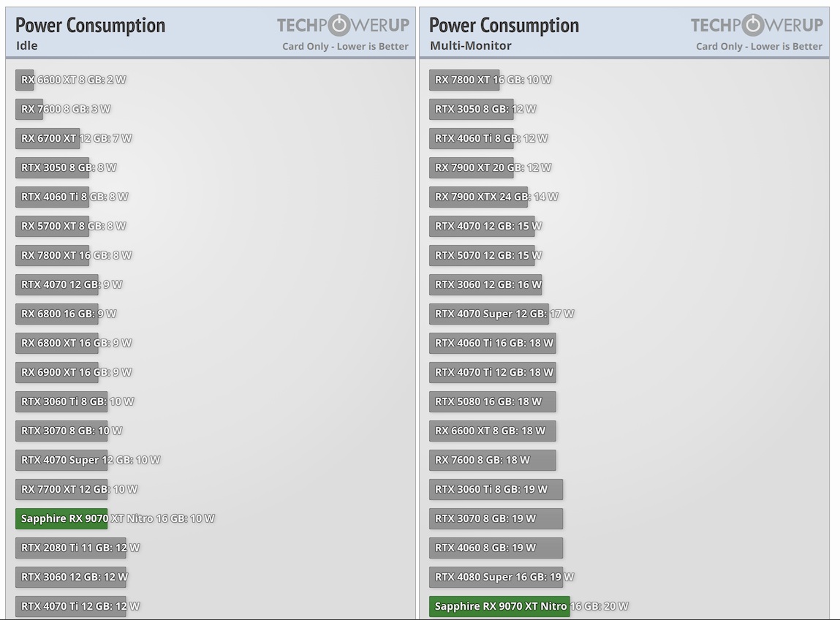Click RTX 5080 16 GB: 18 W entry
This screenshot has height=620, width=840.
(493, 401)
